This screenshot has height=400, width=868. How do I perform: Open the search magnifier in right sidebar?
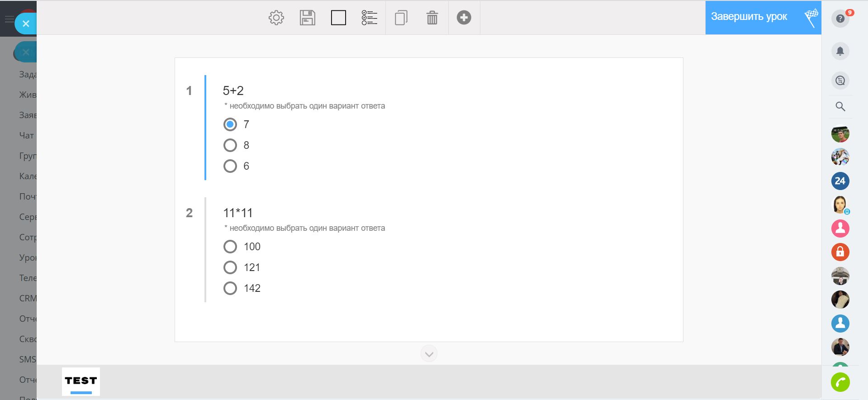[x=840, y=107]
